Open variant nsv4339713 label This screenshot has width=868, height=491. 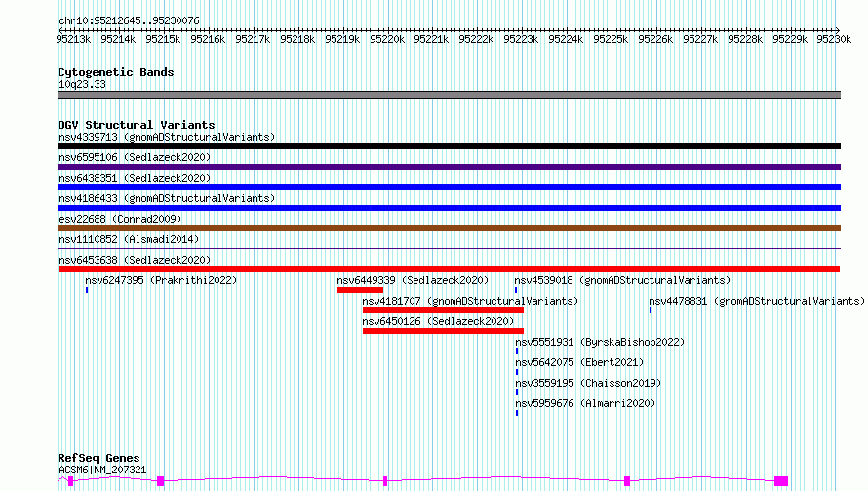167,137
